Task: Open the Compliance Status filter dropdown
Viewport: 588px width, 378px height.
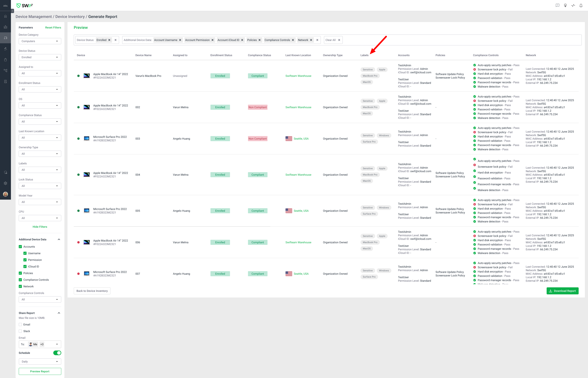Action: pos(40,121)
